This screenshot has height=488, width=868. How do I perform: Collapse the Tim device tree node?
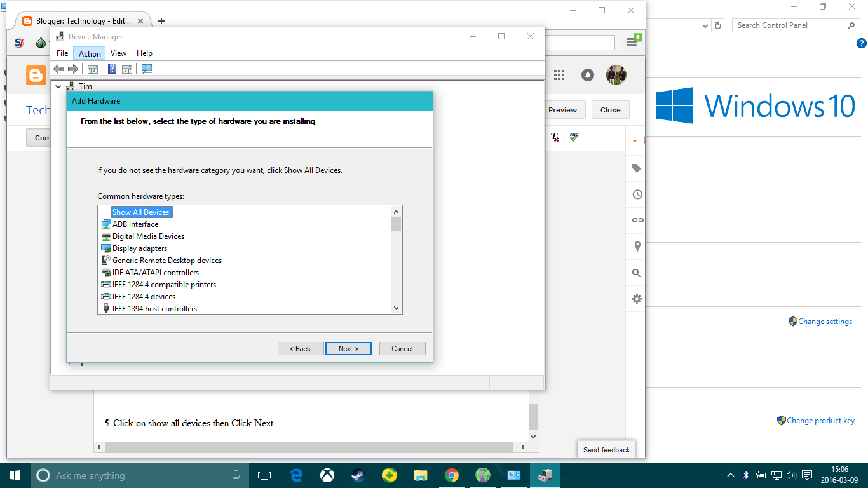[58, 86]
